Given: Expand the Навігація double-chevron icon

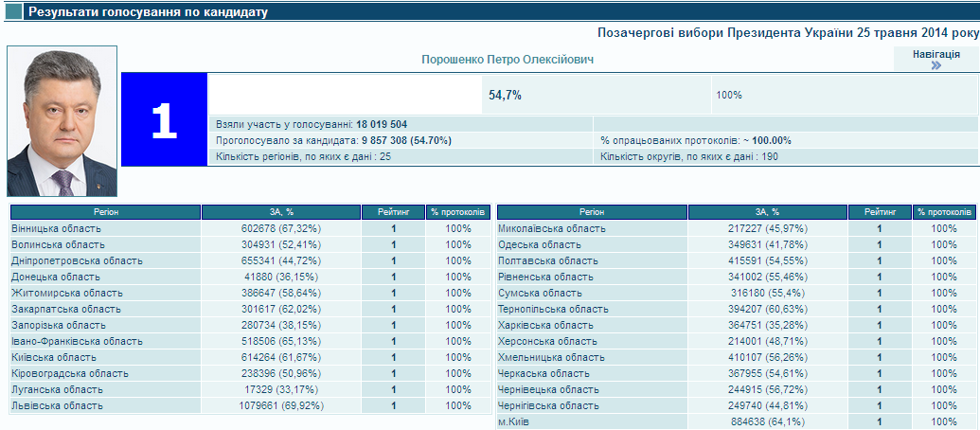Looking at the screenshot, I should (x=935, y=66).
